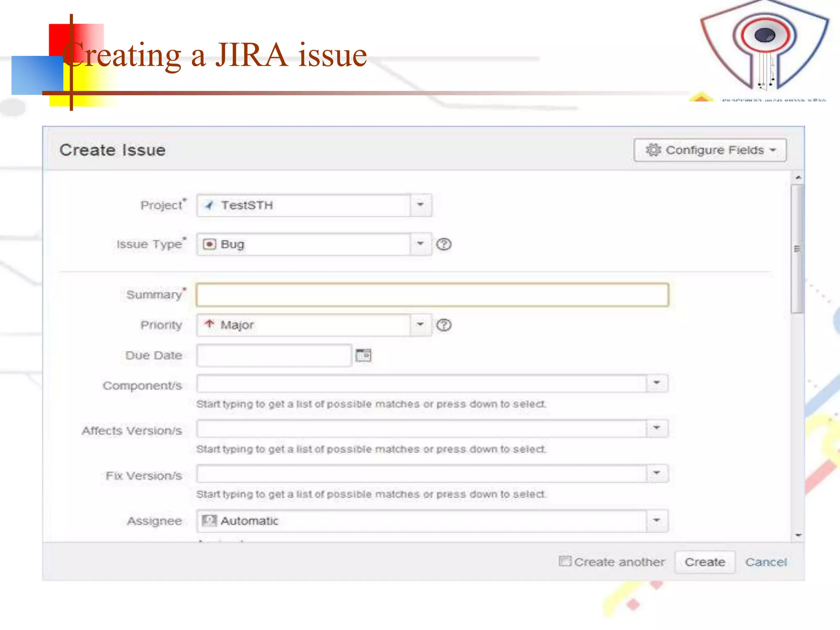This screenshot has height=630, width=840.
Task: Click the TestSTH project avatar icon
Action: 209,205
